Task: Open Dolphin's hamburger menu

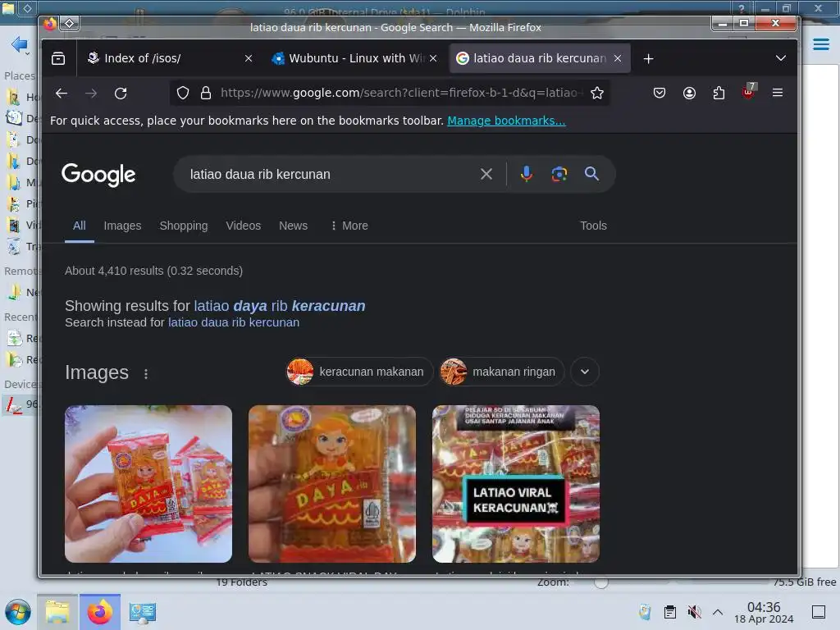Action: point(820,44)
